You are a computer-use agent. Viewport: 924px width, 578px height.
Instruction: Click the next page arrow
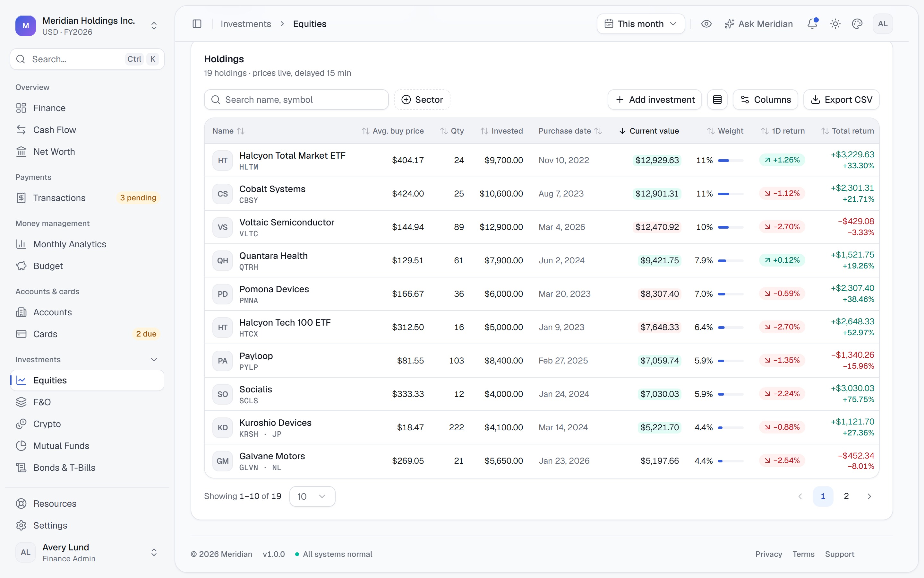(x=869, y=496)
